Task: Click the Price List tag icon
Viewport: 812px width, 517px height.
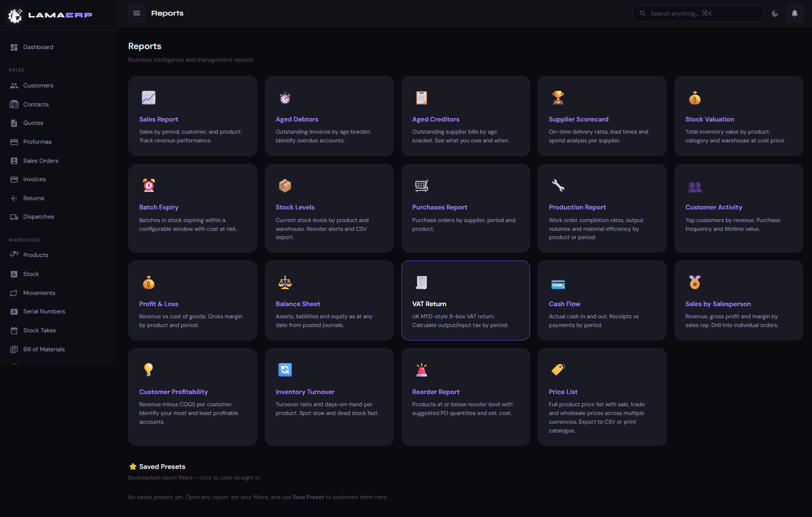Action: 558,370
